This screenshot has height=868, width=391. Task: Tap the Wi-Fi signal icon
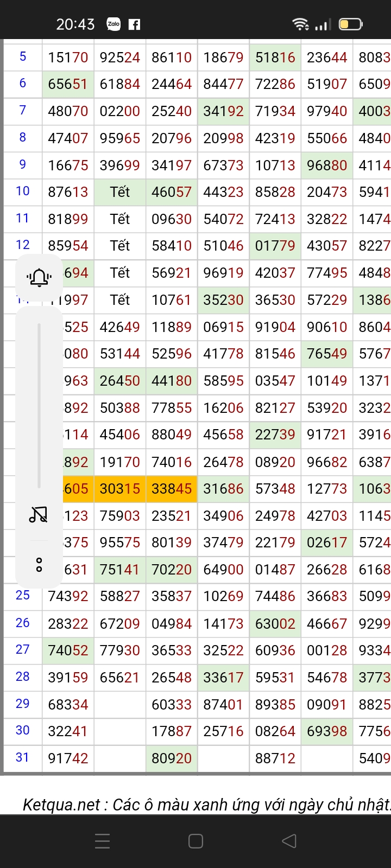300,24
